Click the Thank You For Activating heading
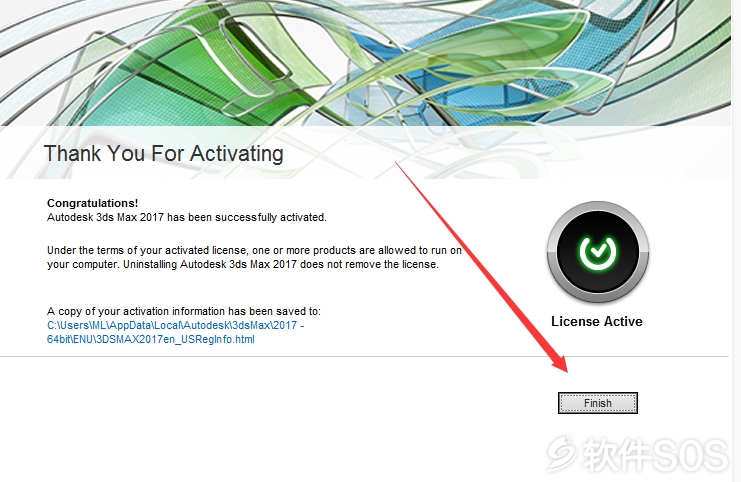 tap(164, 154)
